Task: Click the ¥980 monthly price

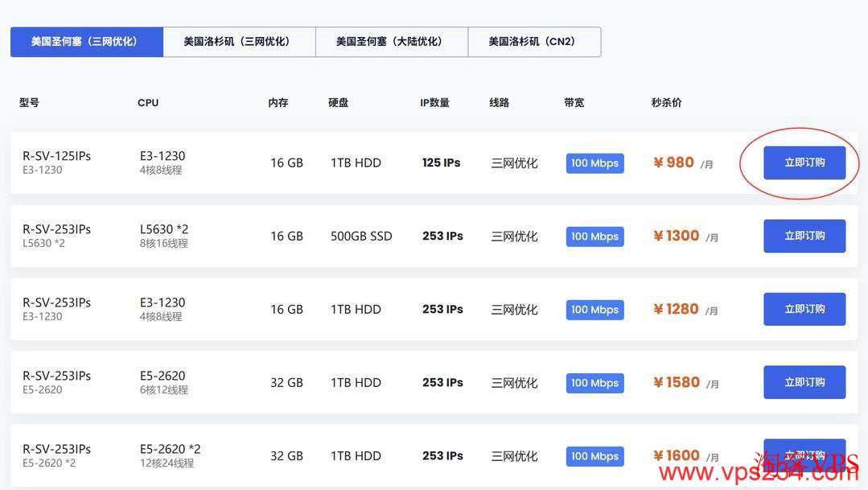Action: pos(674,162)
